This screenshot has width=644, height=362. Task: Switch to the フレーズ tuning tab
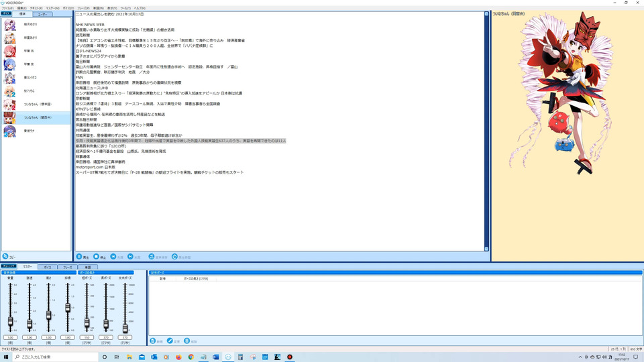(x=67, y=267)
